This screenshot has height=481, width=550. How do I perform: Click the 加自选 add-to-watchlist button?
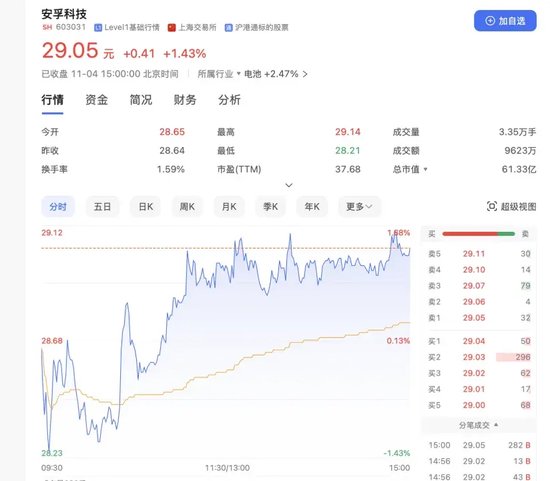point(505,21)
